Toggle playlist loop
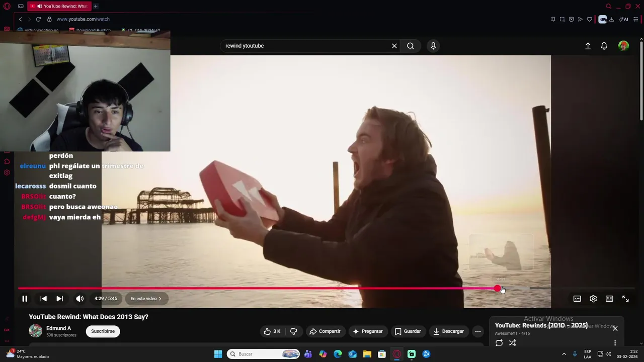Viewport: 644px width, 362px height. 499,343
